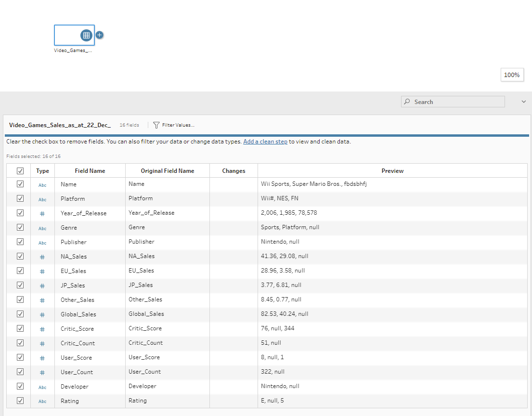This screenshot has height=416, width=532.
Task: Change number type icon for Year_of_Release
Action: (42, 214)
